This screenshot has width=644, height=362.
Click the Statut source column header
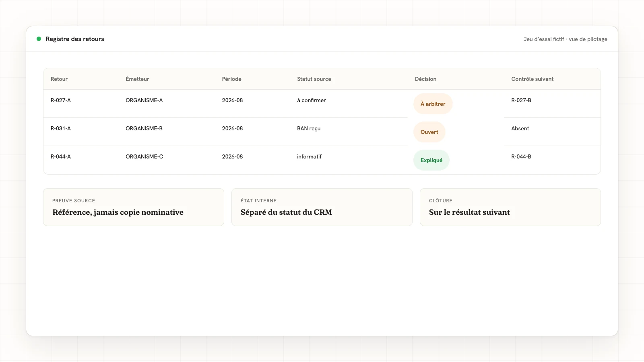click(x=314, y=79)
